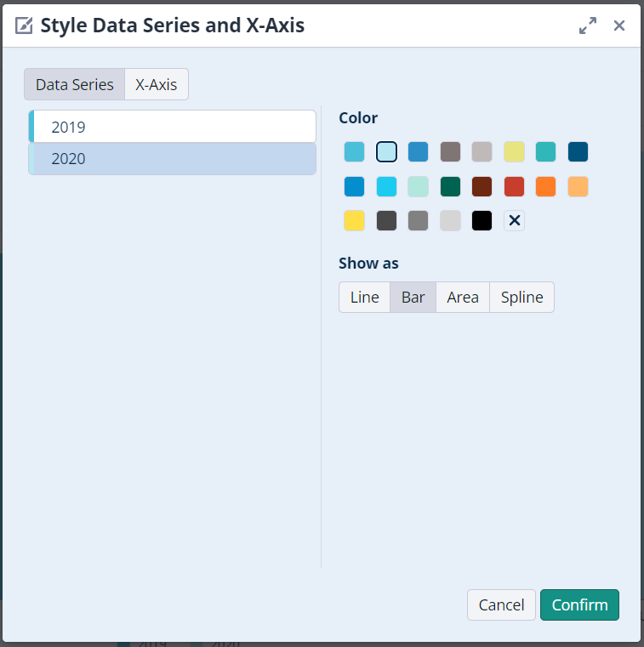This screenshot has height=647, width=644.
Task: Switch to the X-Axis tab
Action: (157, 85)
